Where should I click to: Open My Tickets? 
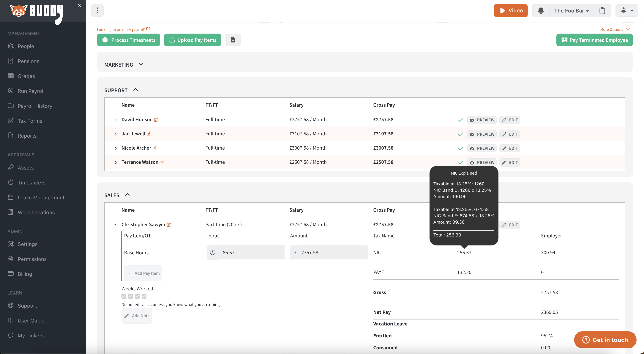[x=31, y=336]
